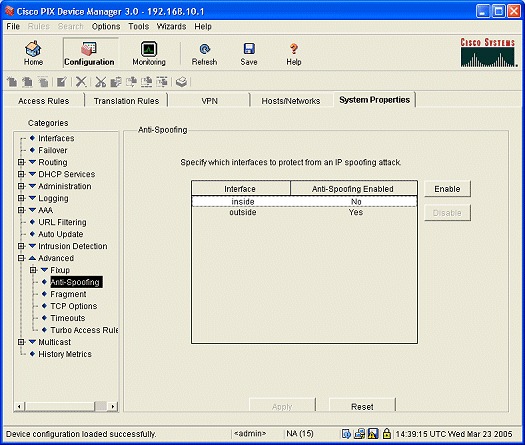Switch to the Hosts/Networks tab
Viewport: 525px width, 445px height.
click(291, 101)
